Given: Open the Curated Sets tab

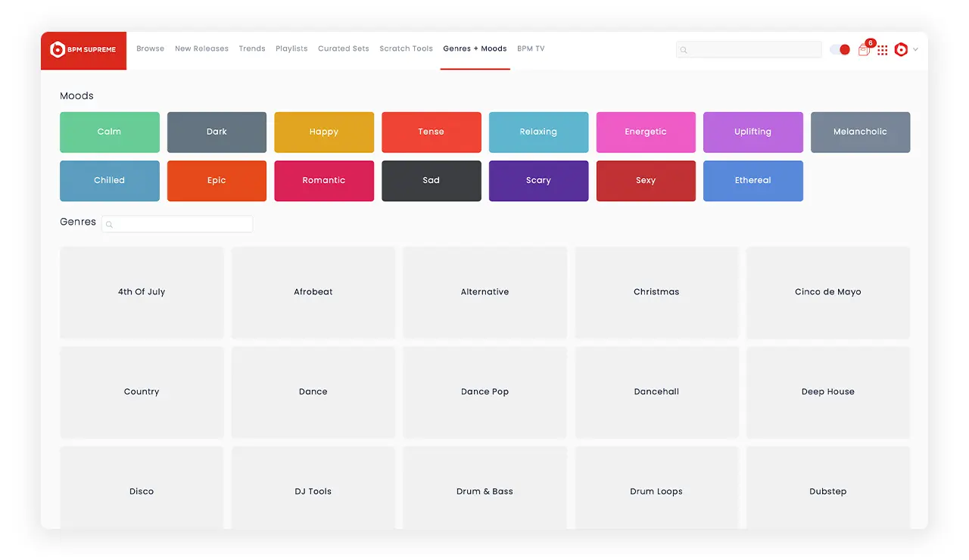Looking at the screenshot, I should coord(343,49).
